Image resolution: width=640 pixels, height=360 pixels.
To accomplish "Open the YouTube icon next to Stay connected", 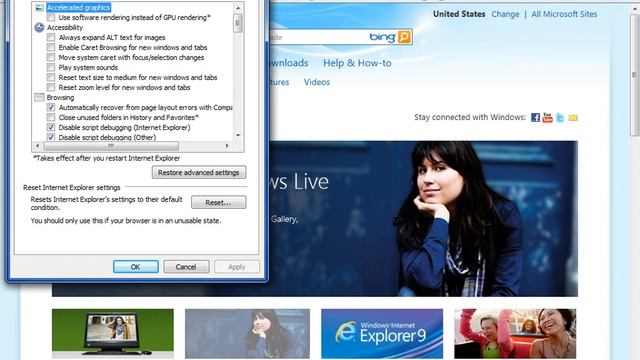I will (x=548, y=118).
